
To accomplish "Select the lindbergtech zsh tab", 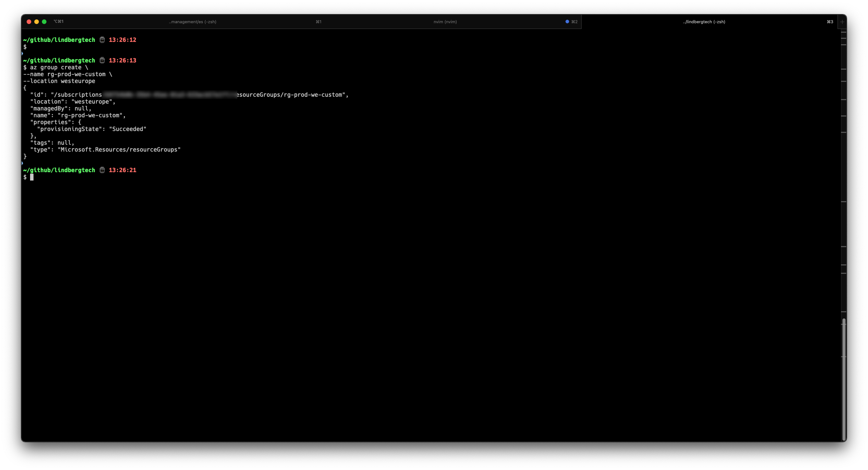I will click(x=703, y=22).
